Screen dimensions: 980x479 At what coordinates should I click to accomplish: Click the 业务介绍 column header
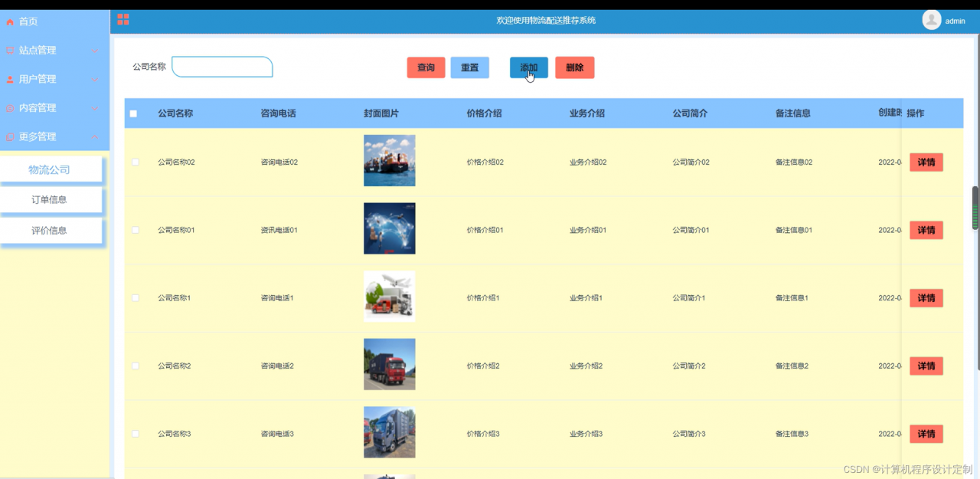point(587,113)
